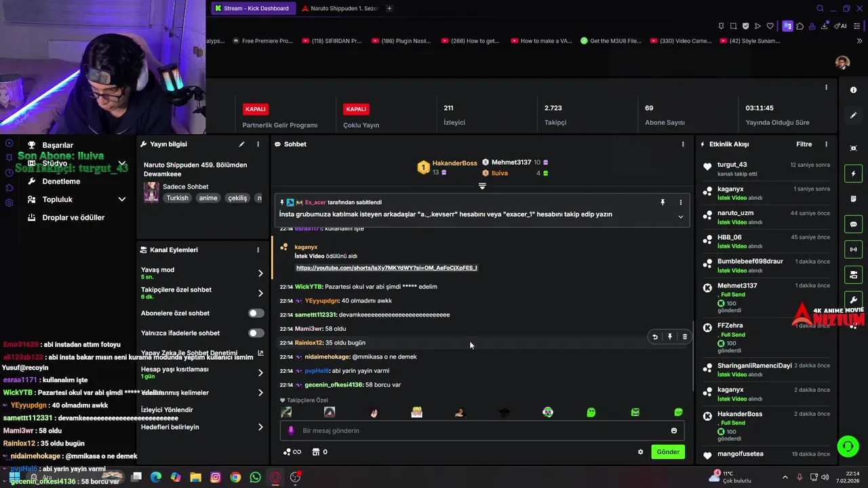Toggle Yalnızca ifadelerle sohbet switch
Viewport: 868px width, 488px height.
click(256, 333)
